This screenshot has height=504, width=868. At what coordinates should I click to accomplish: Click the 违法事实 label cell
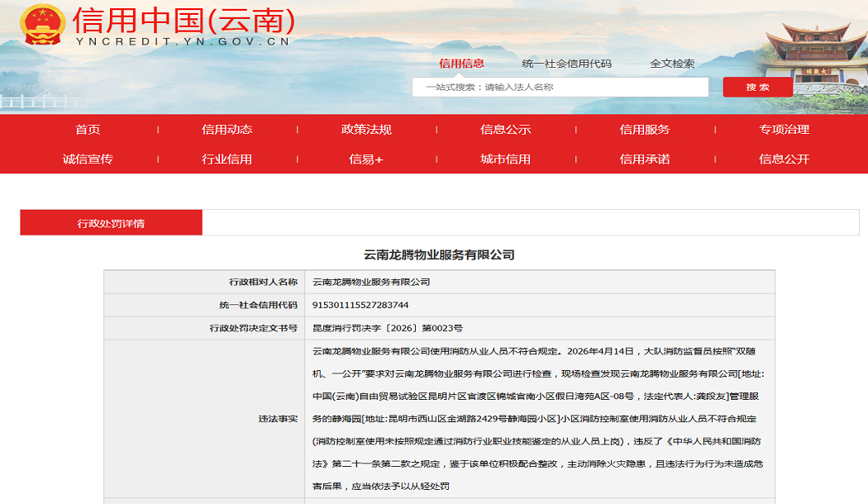[x=204, y=419]
